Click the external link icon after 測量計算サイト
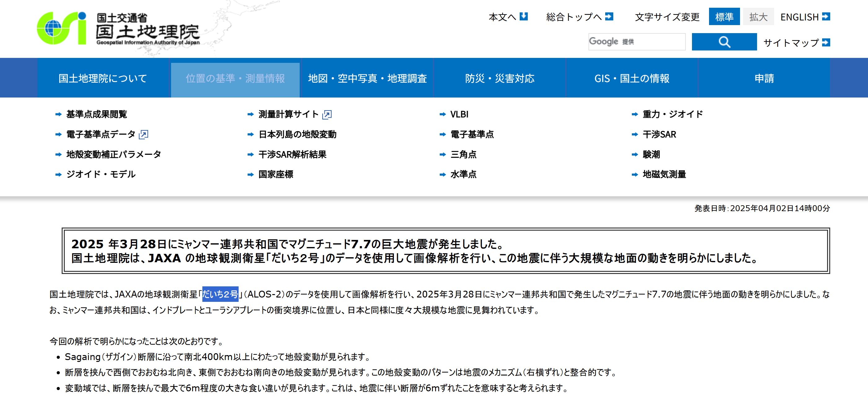This screenshot has height=404, width=868. (x=327, y=115)
